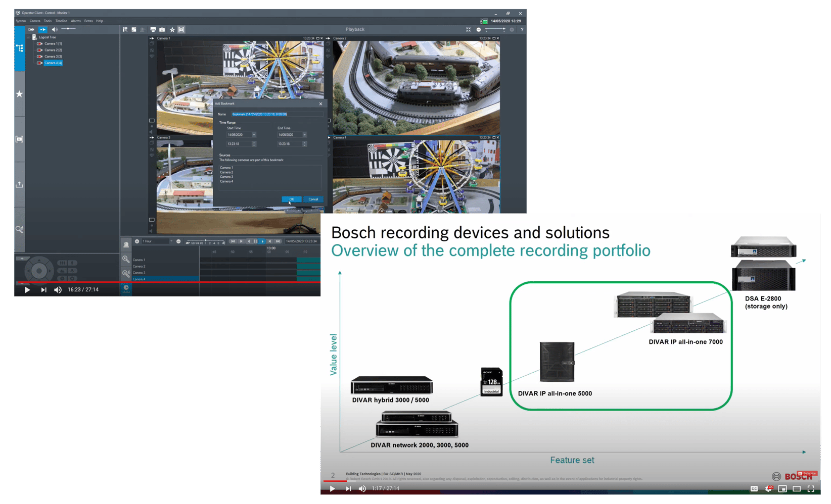Confirm bookmark with the OK button
The width and height of the screenshot is (831, 504).
click(x=292, y=199)
